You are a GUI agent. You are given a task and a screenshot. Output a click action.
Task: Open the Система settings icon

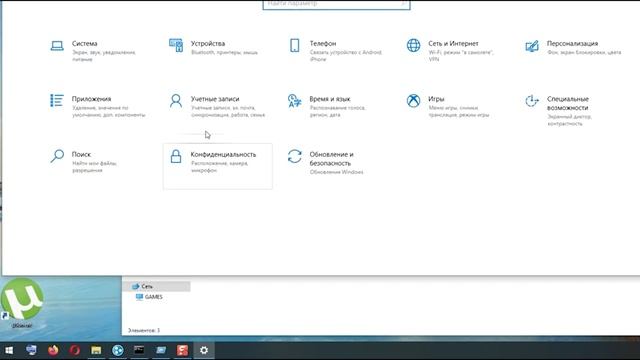click(57, 46)
